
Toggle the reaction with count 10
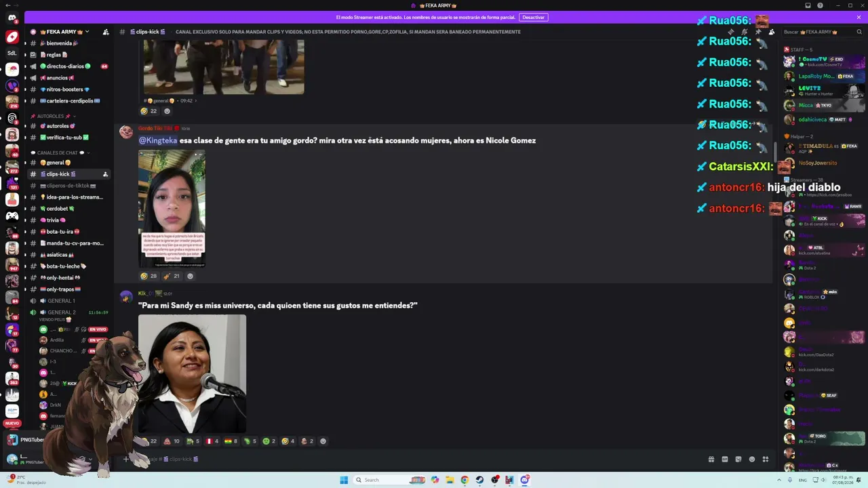coord(172,441)
